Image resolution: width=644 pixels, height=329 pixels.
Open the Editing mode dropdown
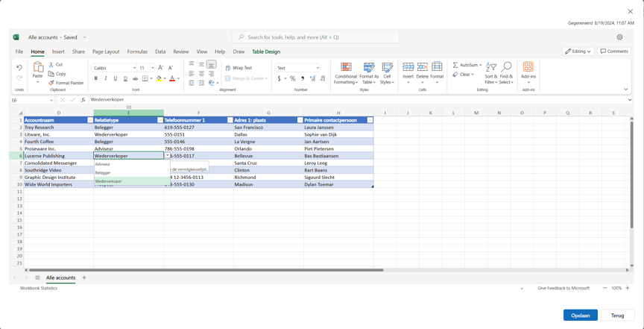pos(578,51)
